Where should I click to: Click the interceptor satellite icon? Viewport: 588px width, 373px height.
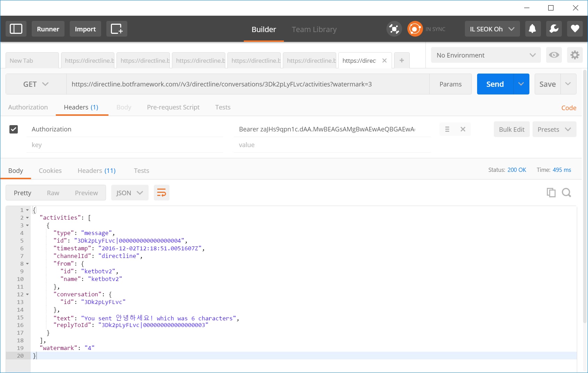coord(394,29)
